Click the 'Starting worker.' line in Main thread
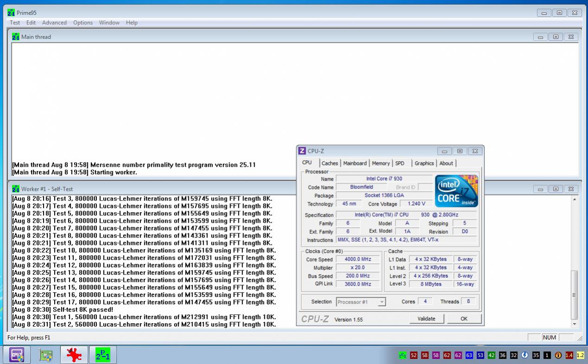Image resolution: width=588 pixels, height=364 pixels. pyautogui.click(x=74, y=172)
